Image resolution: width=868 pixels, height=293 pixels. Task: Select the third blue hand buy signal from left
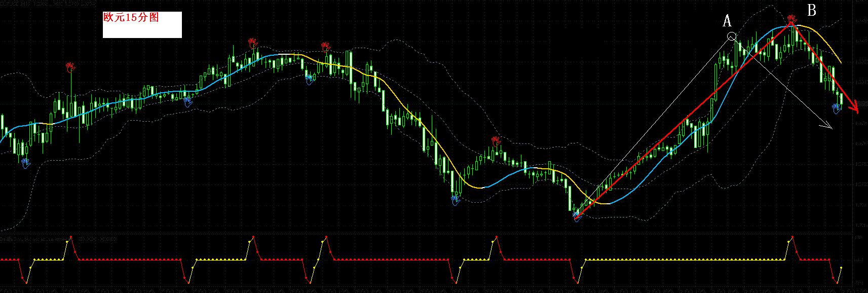click(310, 79)
